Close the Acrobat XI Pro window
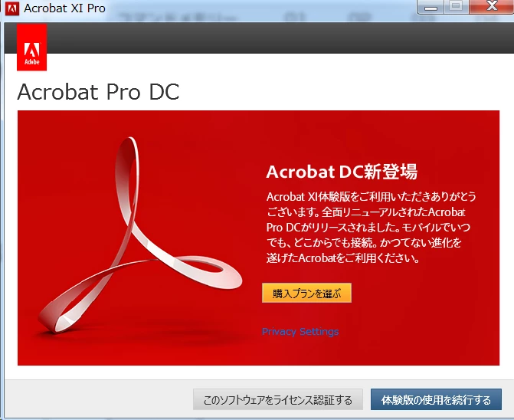514x420 pixels. (492, 6)
